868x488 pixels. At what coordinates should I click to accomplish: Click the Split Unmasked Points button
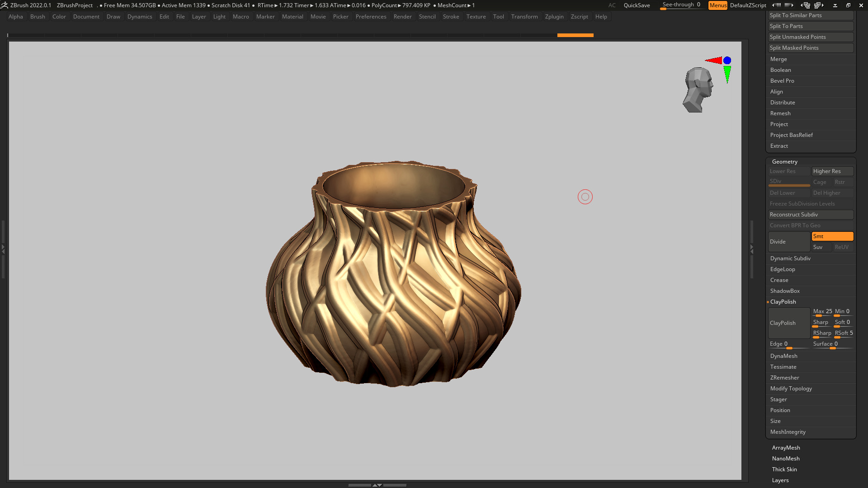[811, 37]
